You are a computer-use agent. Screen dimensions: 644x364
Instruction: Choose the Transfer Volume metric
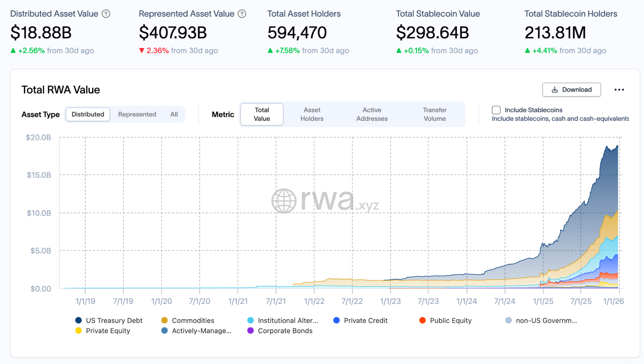pyautogui.click(x=435, y=114)
